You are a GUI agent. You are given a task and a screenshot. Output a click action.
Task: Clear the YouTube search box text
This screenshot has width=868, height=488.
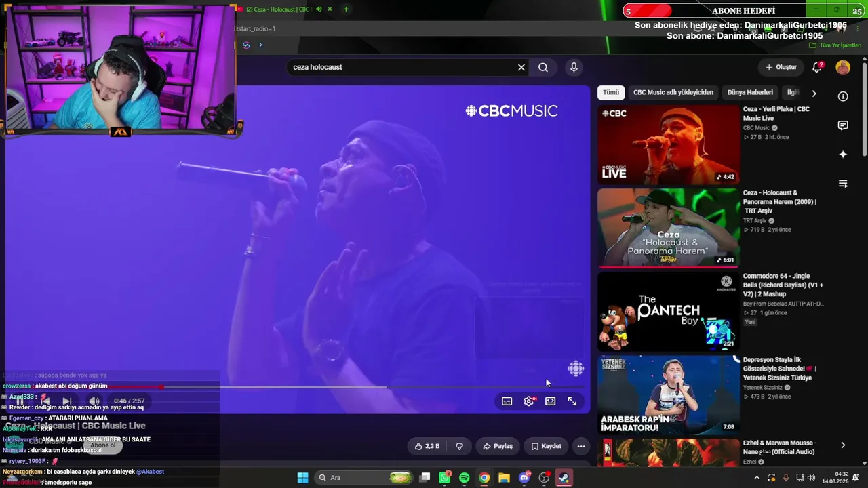(x=521, y=67)
